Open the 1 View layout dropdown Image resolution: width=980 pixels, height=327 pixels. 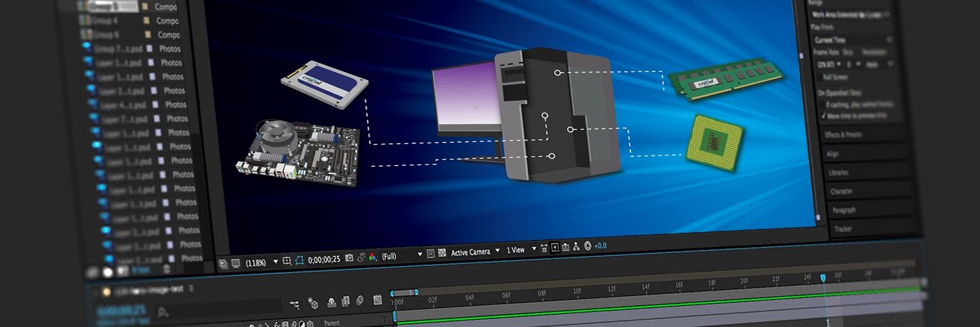pyautogui.click(x=534, y=249)
